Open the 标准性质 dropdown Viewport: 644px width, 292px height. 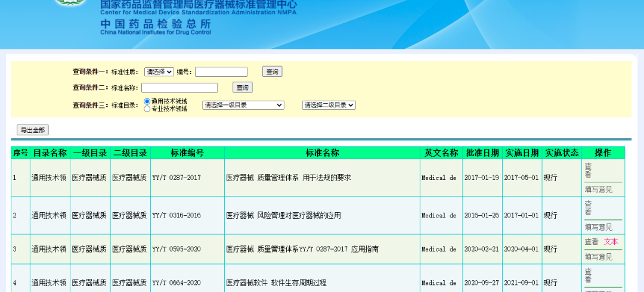pos(159,72)
